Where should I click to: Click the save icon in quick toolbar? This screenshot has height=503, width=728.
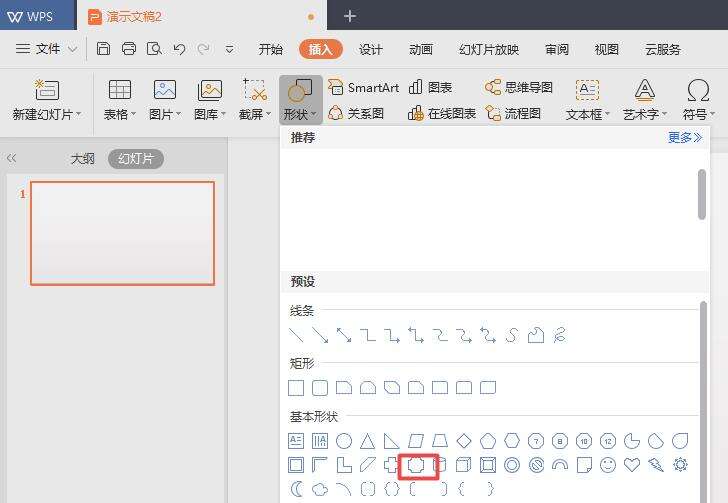click(x=104, y=48)
